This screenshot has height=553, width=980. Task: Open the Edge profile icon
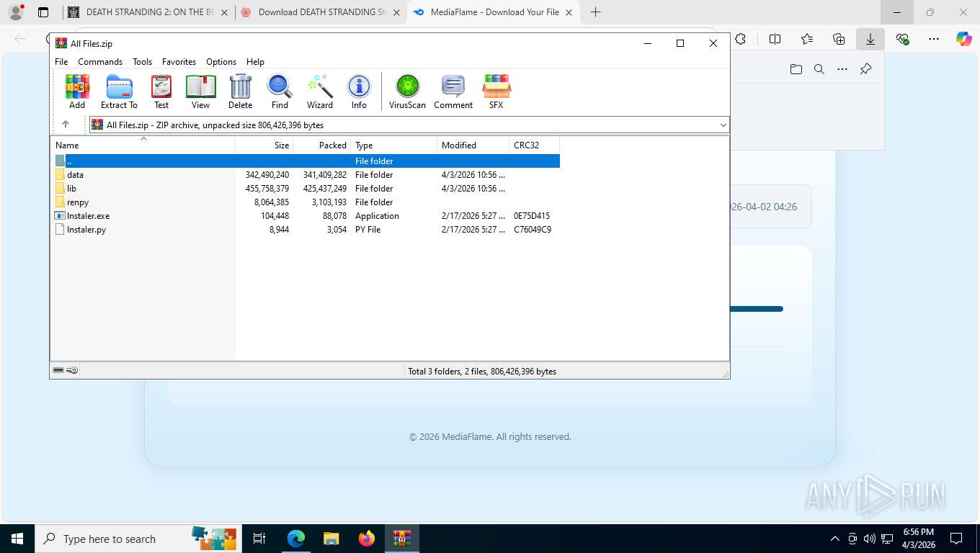tap(16, 12)
